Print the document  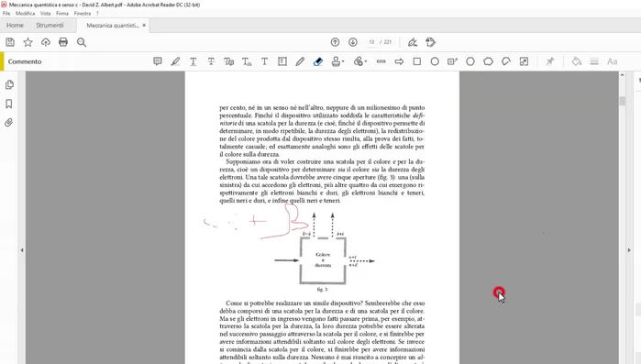coord(63,42)
